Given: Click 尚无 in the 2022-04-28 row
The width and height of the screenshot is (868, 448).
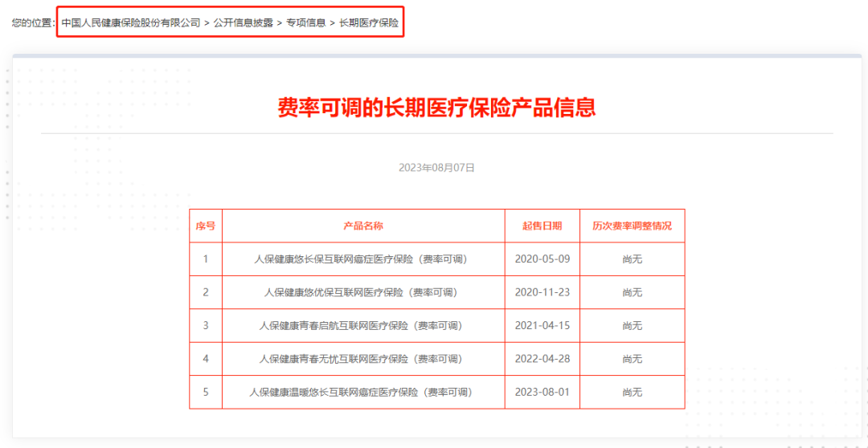Looking at the screenshot, I should [x=633, y=359].
